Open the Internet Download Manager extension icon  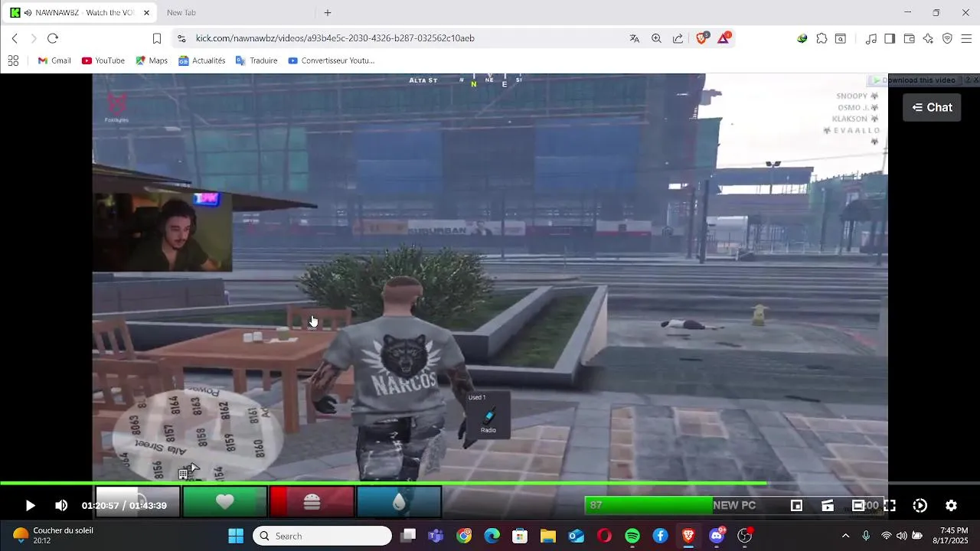[x=802, y=38]
